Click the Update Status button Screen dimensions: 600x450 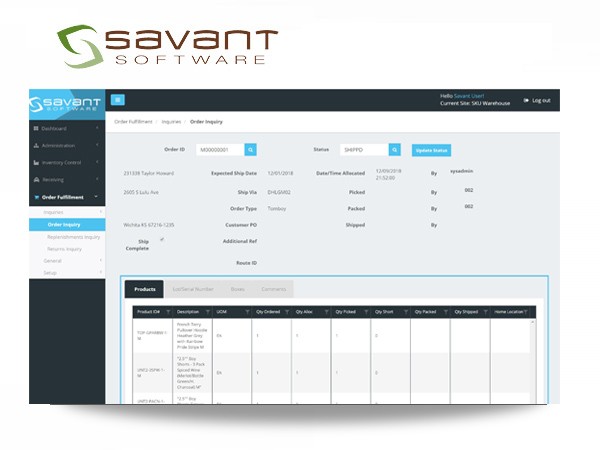(x=431, y=150)
